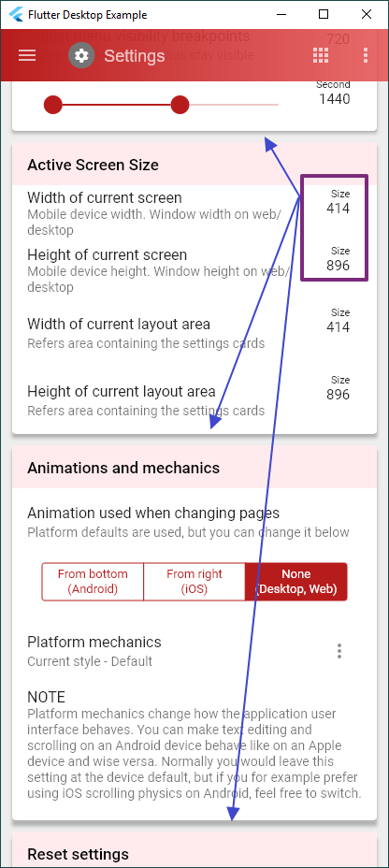Click the second breakpoint slider thumb
This screenshot has width=389, height=868.
tap(180, 105)
